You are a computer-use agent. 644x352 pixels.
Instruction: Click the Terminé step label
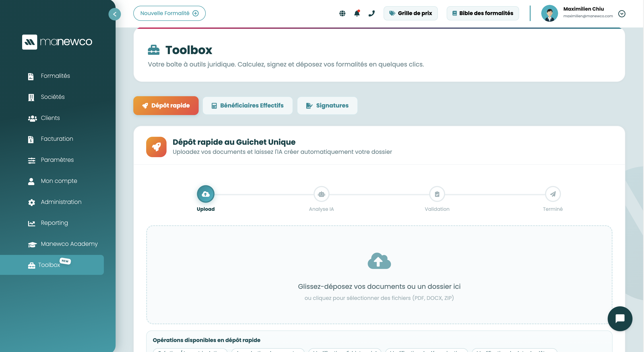pos(553,209)
